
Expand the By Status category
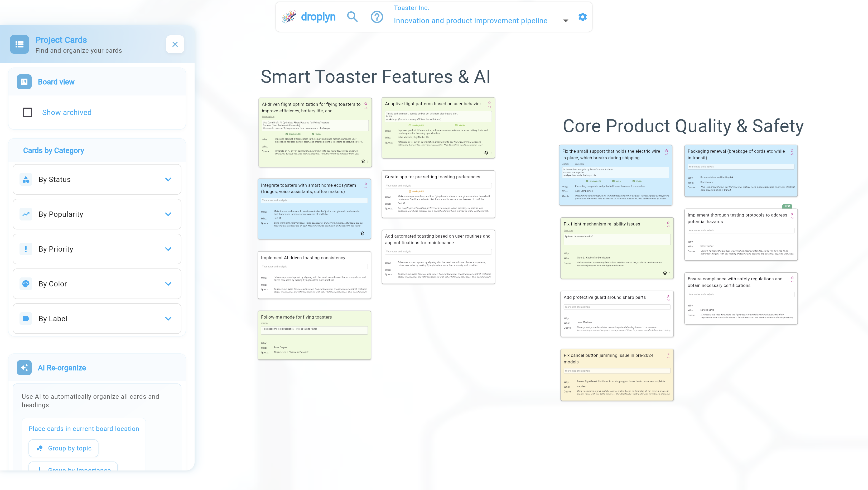[97, 179]
